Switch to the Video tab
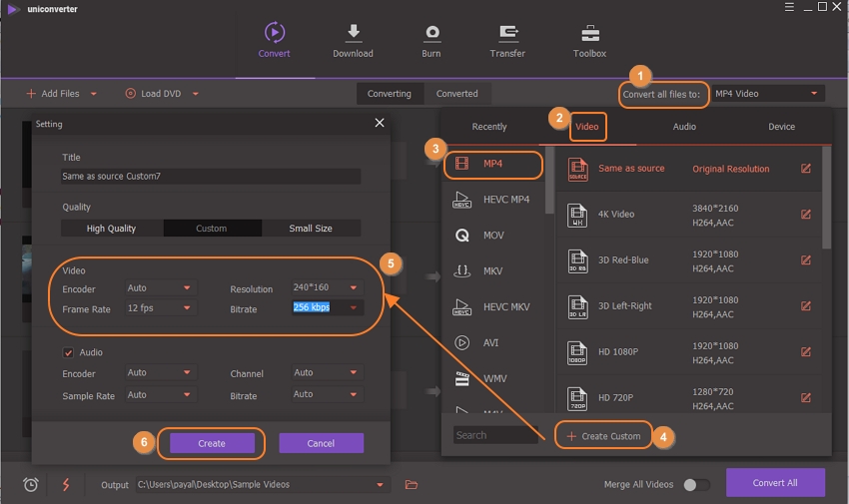This screenshot has height=504, width=849. 587,127
